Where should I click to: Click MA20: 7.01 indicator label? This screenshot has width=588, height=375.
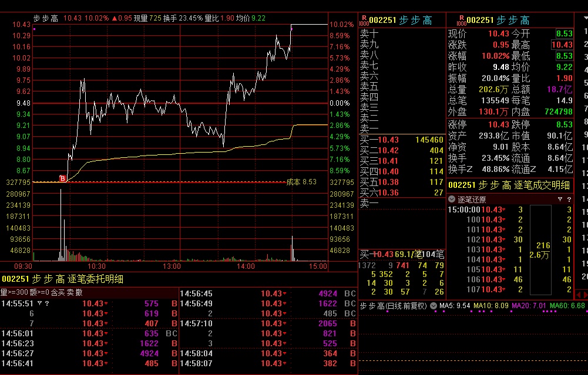[529, 306]
